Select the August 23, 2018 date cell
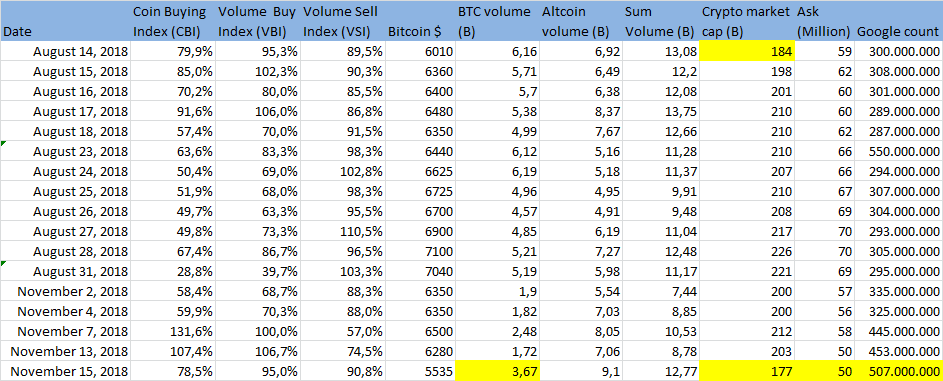The image size is (943, 381). click(x=66, y=152)
